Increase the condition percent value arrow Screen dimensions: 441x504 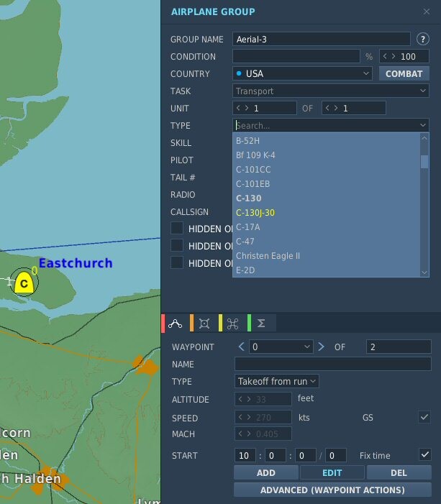pos(393,56)
